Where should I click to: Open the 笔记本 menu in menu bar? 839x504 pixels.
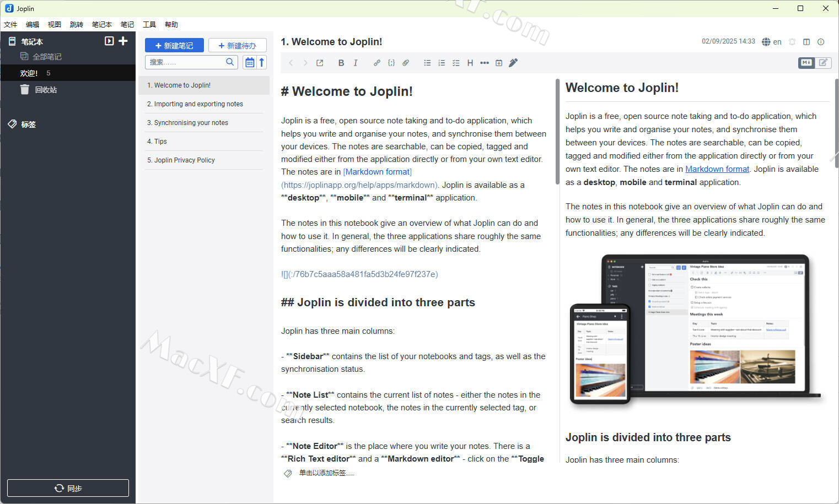coord(102,24)
